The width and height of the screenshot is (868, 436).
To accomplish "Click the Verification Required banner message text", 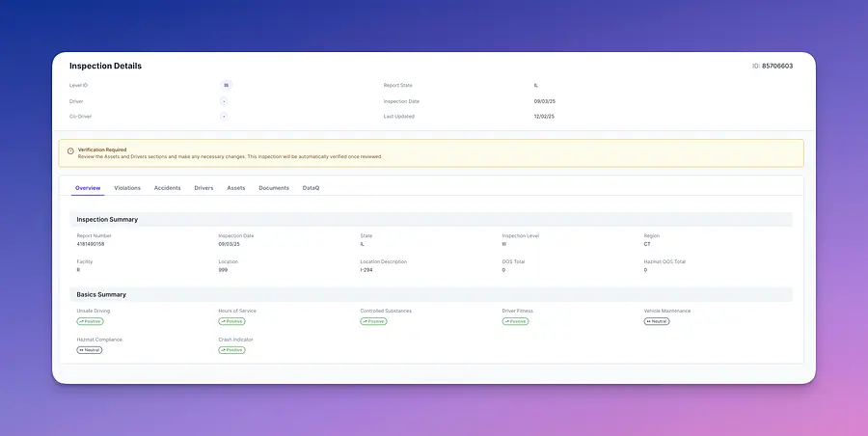I will (x=230, y=157).
